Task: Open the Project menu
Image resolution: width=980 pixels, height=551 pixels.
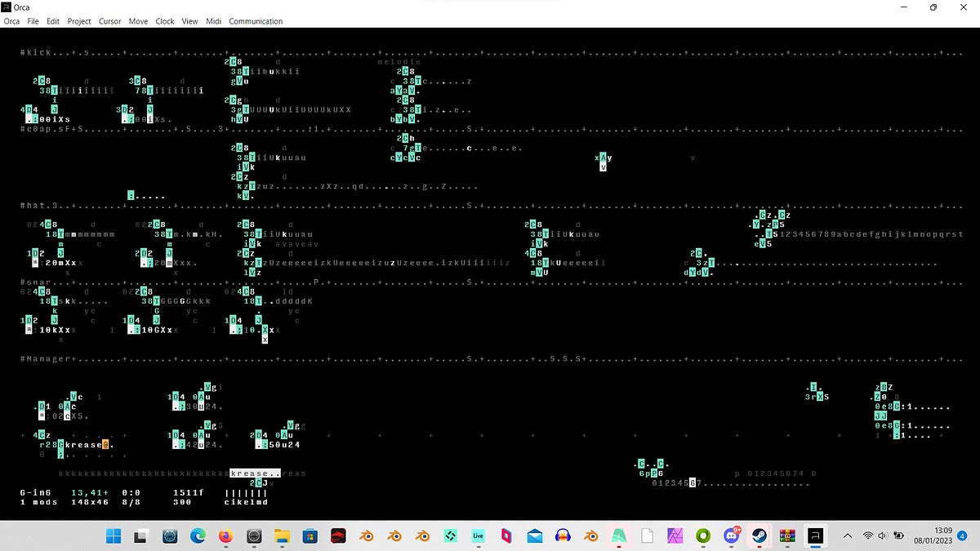Action: coord(79,21)
